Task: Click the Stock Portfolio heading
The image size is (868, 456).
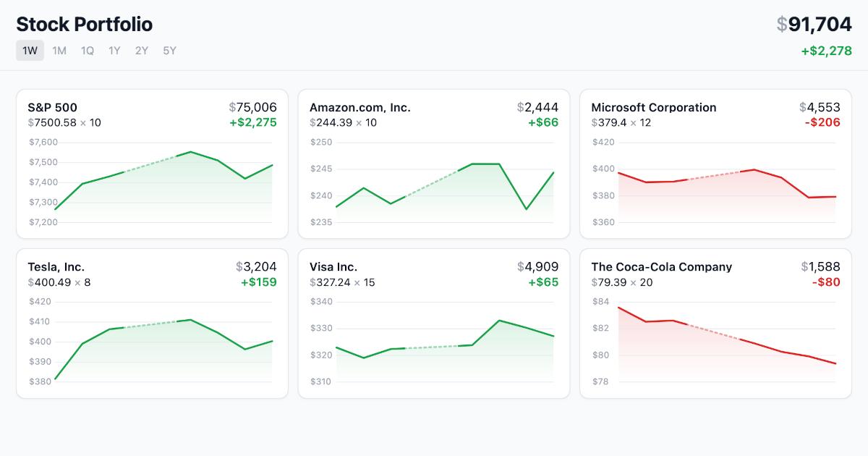Action: (84, 25)
